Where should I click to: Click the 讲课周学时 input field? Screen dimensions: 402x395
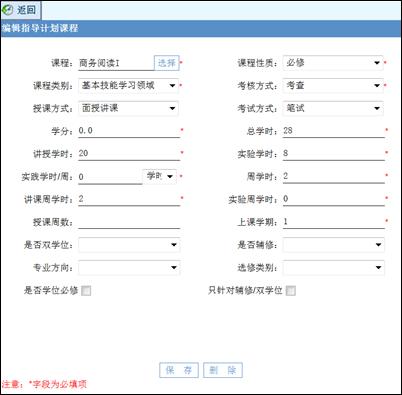129,199
